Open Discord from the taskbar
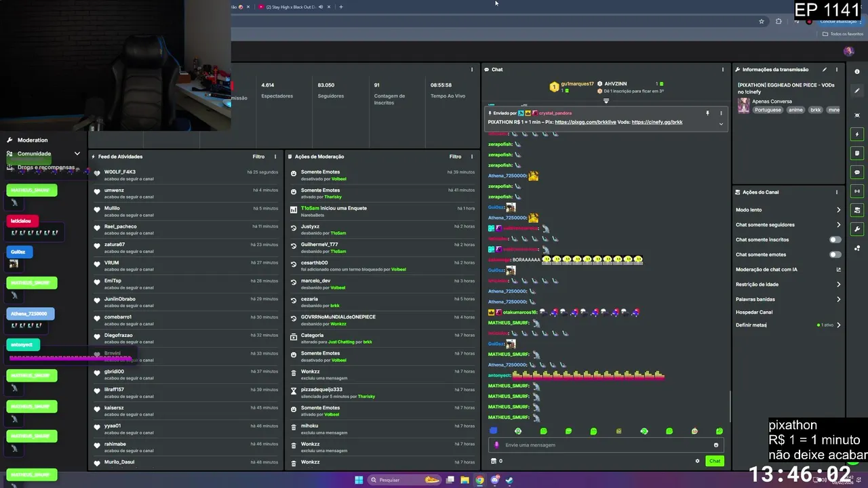Image resolution: width=868 pixels, height=488 pixels. (494, 480)
